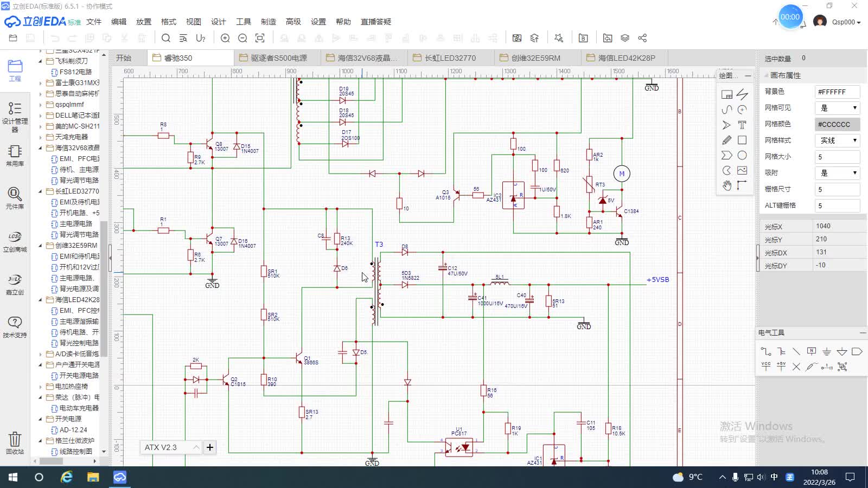Select the Wire drawing tool in 电气工具

coord(766,351)
